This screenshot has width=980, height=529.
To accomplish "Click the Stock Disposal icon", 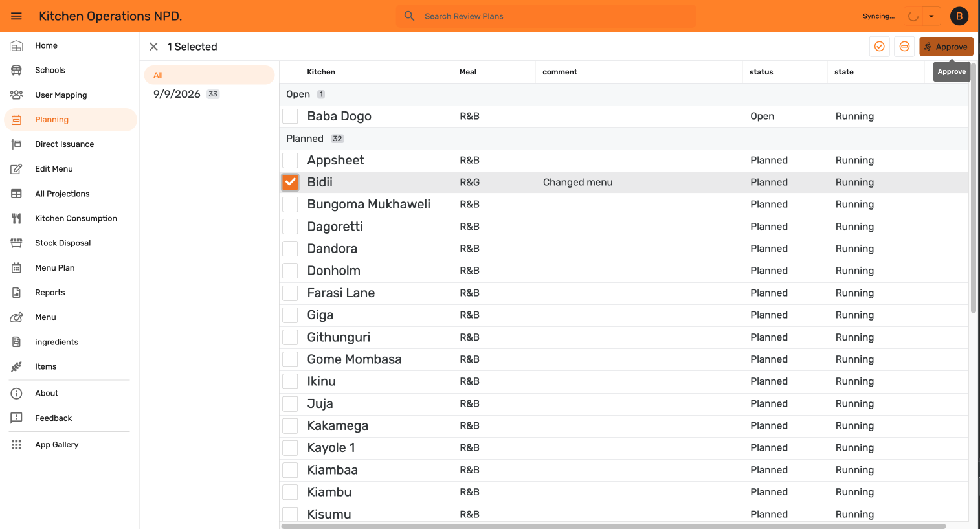I will coord(16,243).
